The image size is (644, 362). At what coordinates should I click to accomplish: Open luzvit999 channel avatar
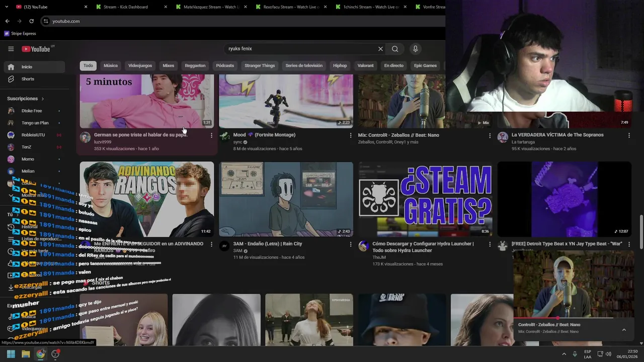click(85, 137)
